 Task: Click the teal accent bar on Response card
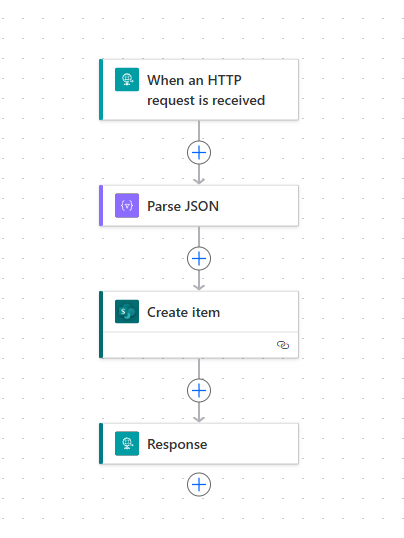(101, 444)
